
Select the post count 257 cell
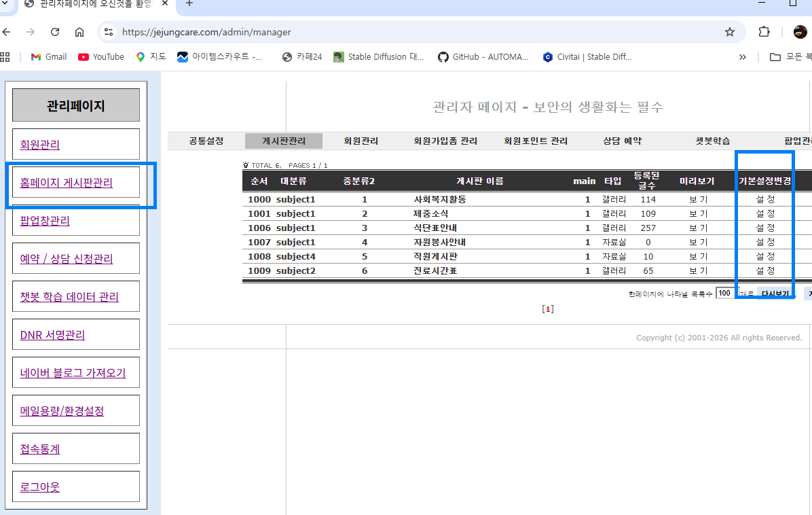pos(648,228)
